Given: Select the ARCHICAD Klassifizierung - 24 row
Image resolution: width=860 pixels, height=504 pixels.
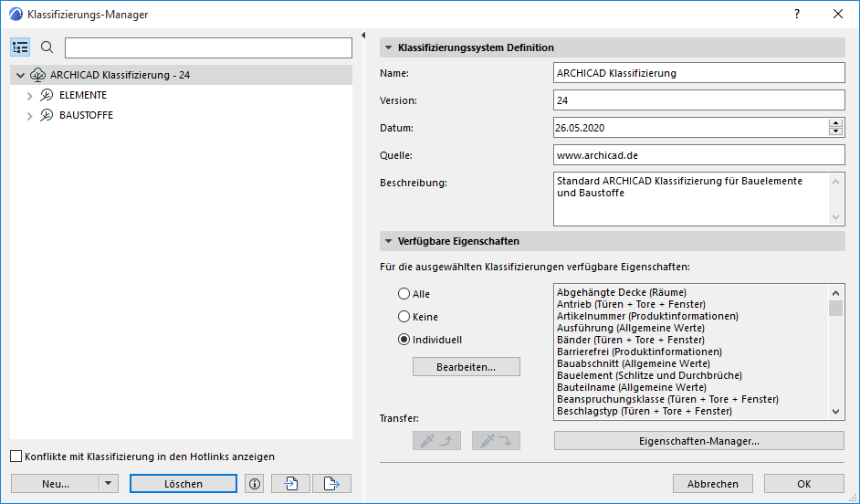Looking at the screenshot, I should (x=181, y=75).
